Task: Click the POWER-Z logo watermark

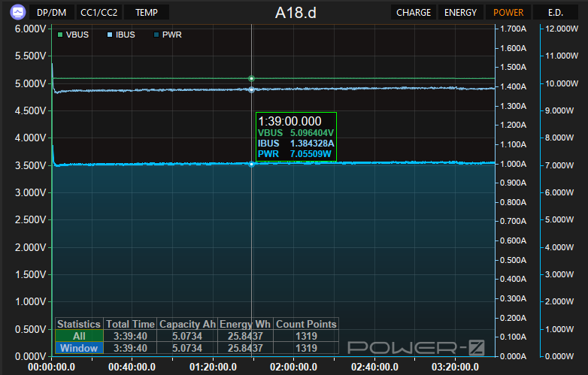Action: pos(415,346)
